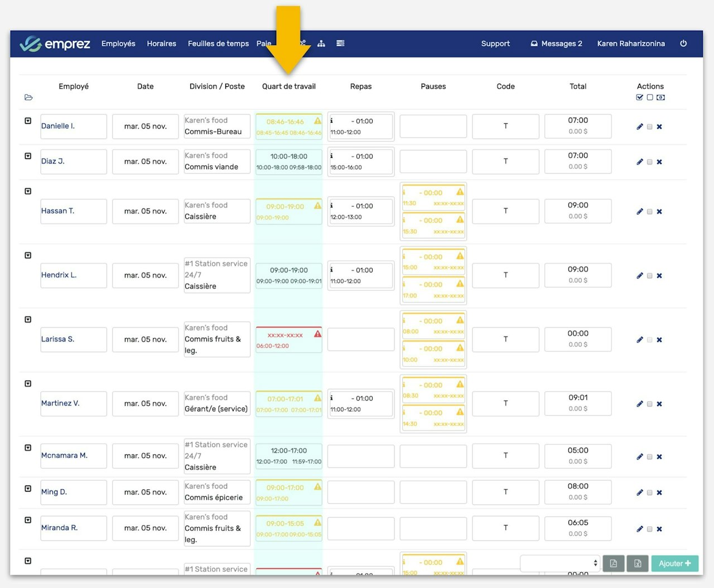Screen dimensions: 714x588
Task: Edit Ming D. row with pencil icon
Action: coord(640,492)
